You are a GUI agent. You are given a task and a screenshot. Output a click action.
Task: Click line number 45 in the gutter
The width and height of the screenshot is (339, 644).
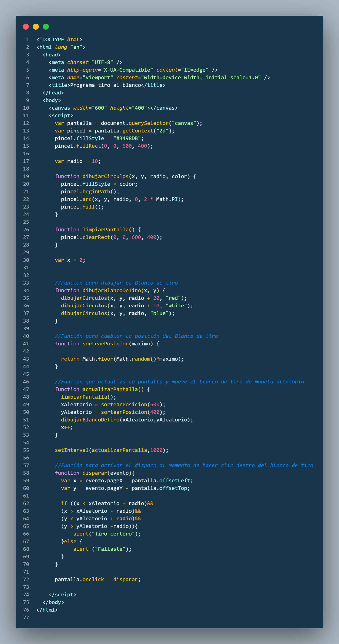(x=26, y=374)
